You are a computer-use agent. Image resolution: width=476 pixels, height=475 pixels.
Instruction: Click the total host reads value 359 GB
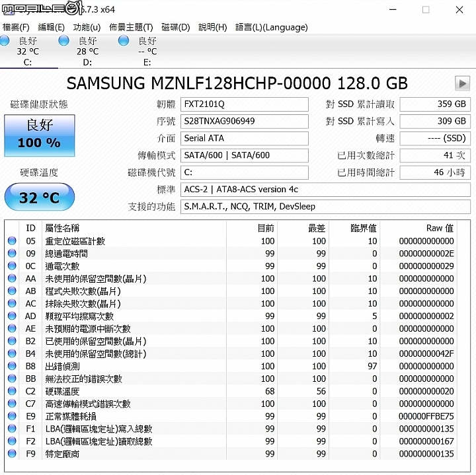(435, 104)
